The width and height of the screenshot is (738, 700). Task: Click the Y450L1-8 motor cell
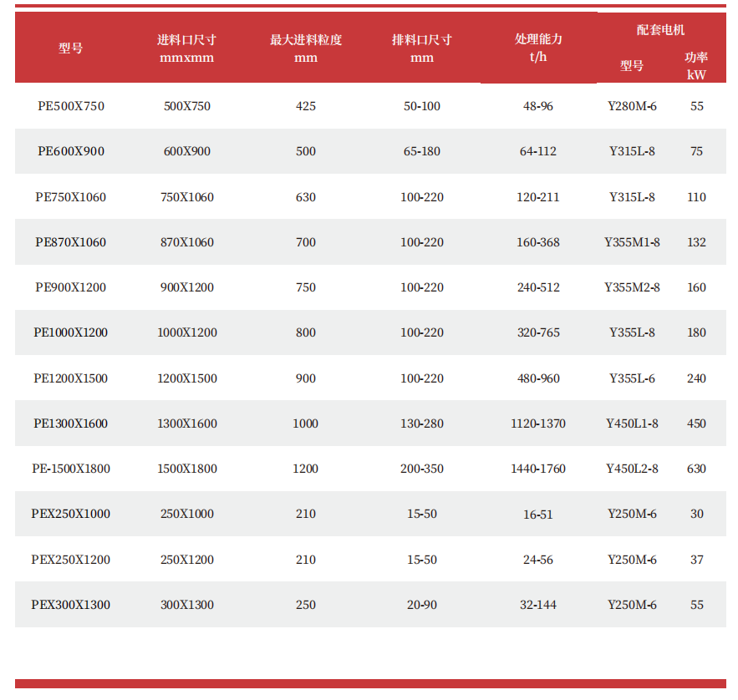click(x=632, y=424)
